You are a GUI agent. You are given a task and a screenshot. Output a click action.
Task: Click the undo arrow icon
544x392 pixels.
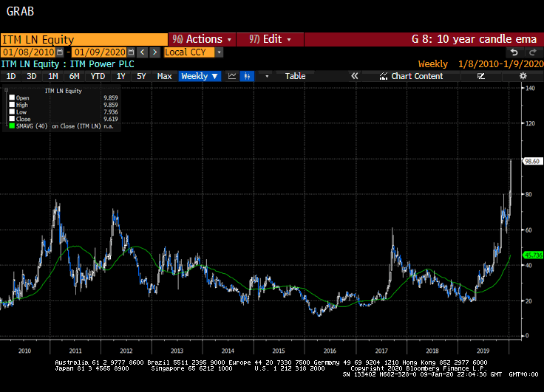click(514, 52)
